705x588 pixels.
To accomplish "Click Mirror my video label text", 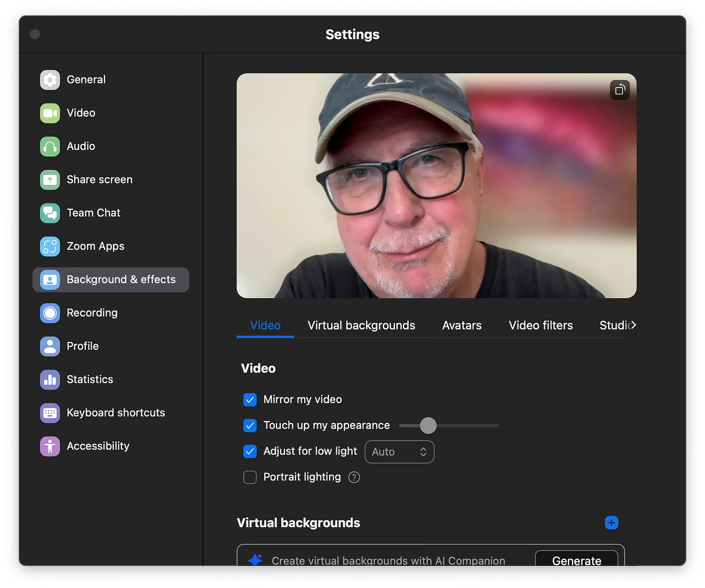I will [303, 399].
